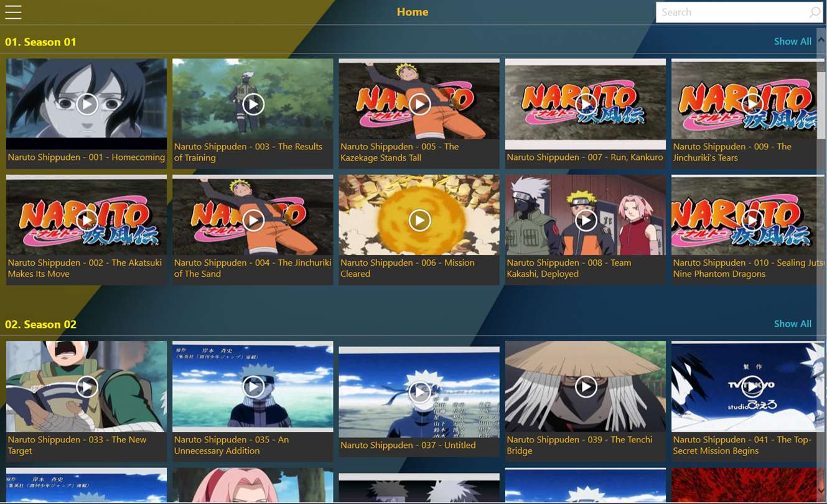This screenshot has height=504, width=827.
Task: Play episode 037 Untitled
Action: point(419,392)
